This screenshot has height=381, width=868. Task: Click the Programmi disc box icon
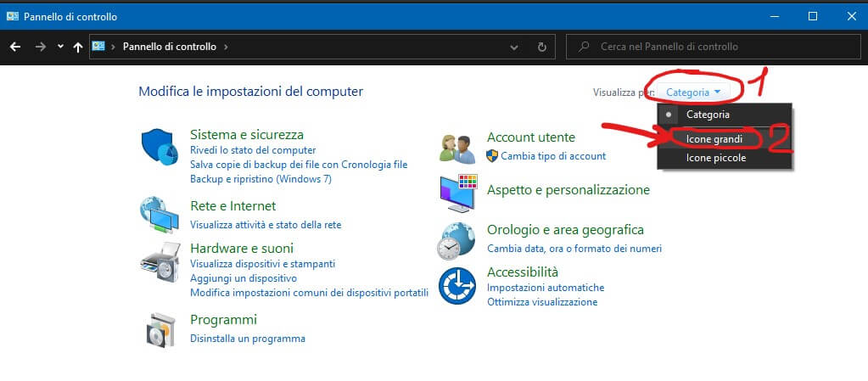click(160, 328)
